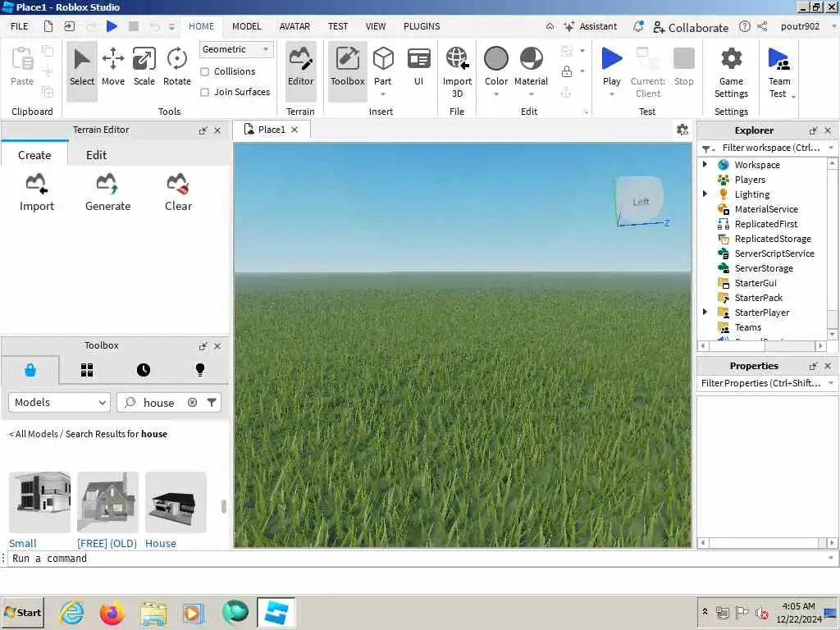Click the Color swatch circle

pos(496,58)
